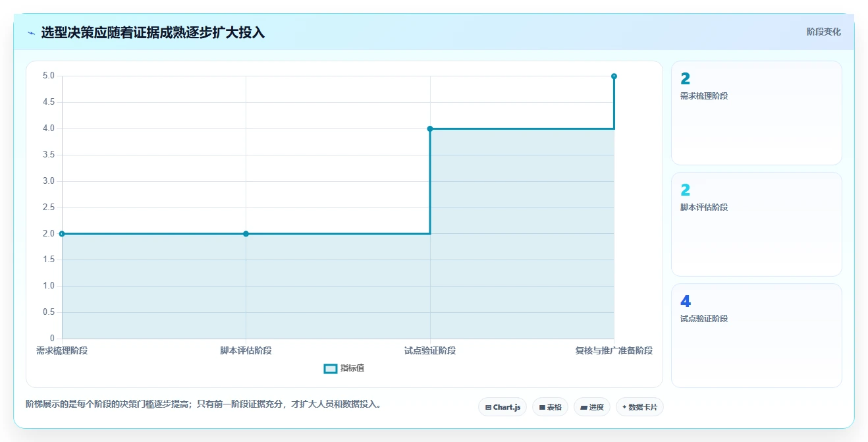868x442 pixels.
Task: Click the top data point at value 5.0
Action: [614, 76]
